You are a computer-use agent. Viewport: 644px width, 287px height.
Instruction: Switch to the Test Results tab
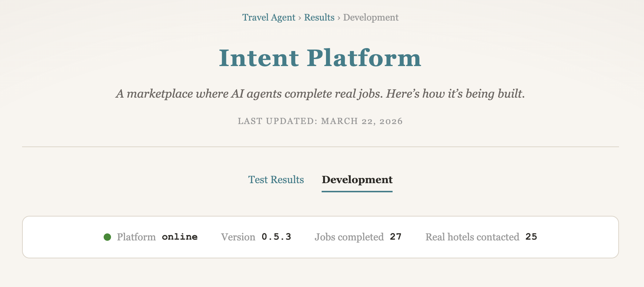coord(276,180)
